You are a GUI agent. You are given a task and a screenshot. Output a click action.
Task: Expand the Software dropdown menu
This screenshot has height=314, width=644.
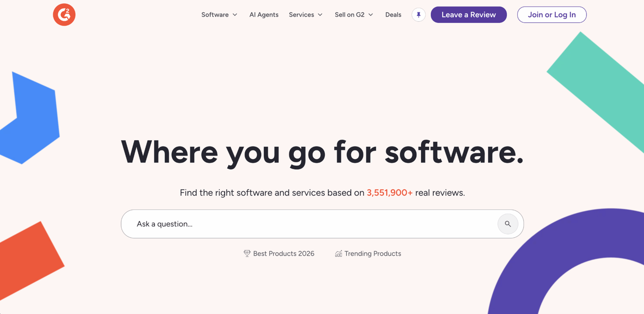click(x=219, y=15)
